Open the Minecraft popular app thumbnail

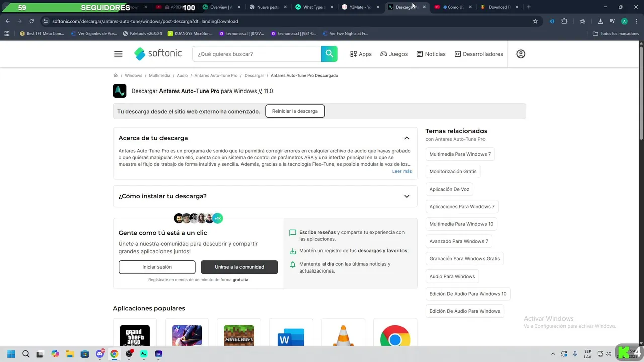pos(239,335)
